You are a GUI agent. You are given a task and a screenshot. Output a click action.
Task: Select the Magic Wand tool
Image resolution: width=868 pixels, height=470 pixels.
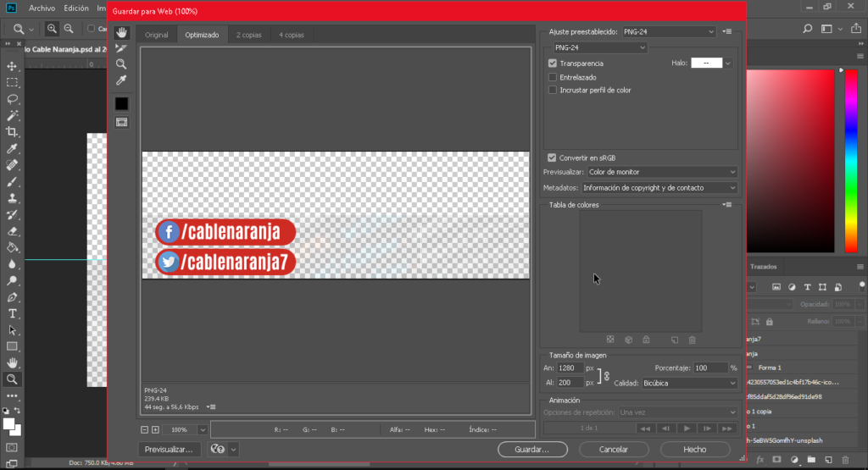coord(12,115)
